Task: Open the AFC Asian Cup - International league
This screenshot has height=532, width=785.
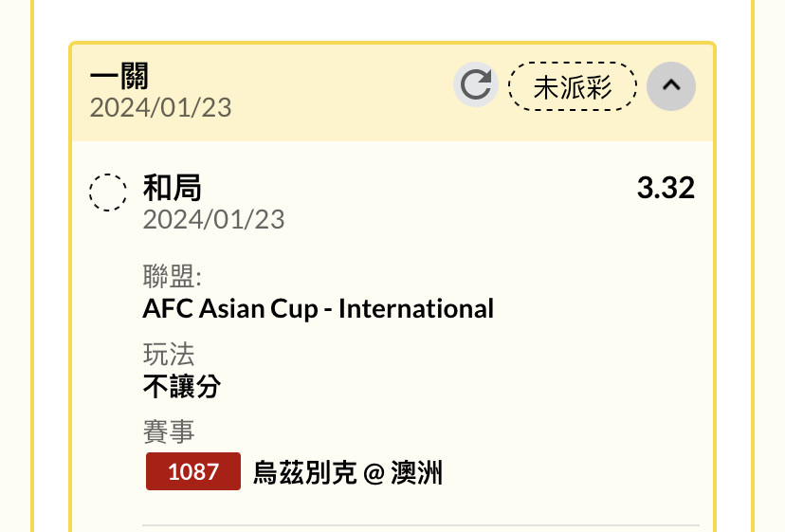Action: click(x=319, y=308)
